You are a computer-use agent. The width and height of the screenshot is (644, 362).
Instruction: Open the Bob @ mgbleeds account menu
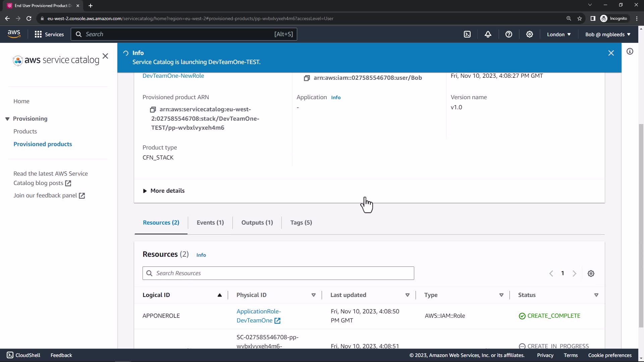click(608, 34)
